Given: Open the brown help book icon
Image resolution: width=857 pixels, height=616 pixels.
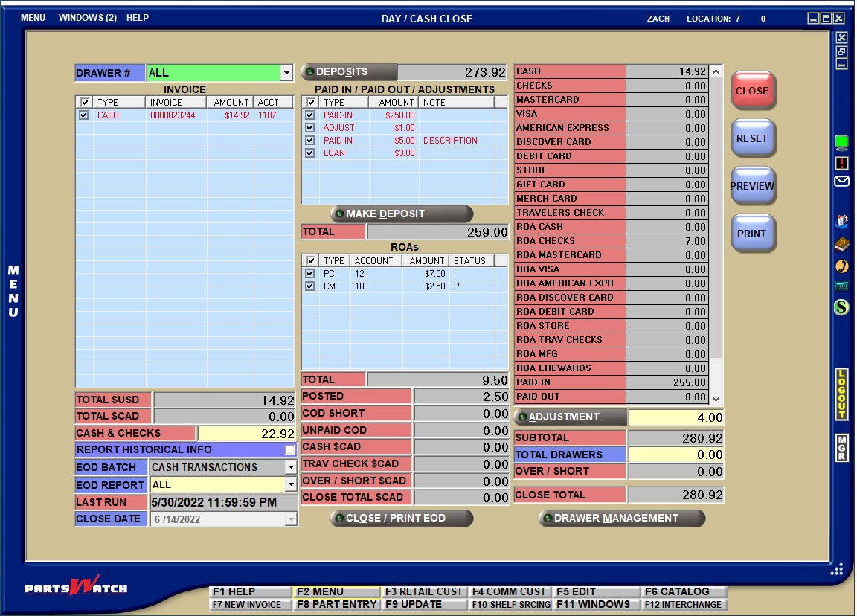Looking at the screenshot, I should pyautogui.click(x=841, y=244).
